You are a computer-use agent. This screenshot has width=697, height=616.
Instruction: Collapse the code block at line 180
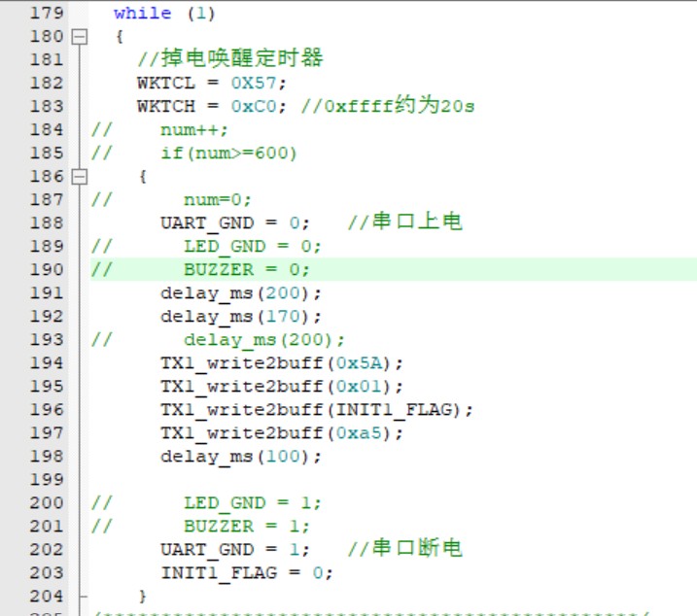coord(80,37)
